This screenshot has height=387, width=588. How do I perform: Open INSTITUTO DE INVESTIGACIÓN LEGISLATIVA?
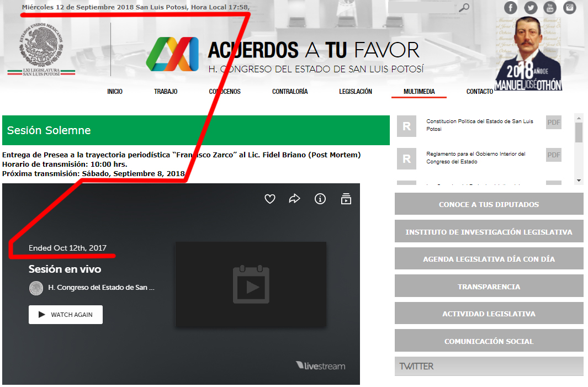pos(489,232)
